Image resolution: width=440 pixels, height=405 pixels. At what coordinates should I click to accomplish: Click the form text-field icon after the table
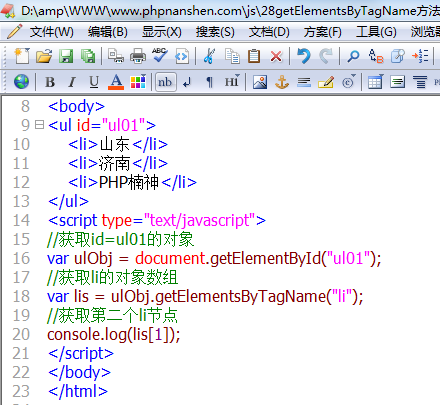[398, 82]
